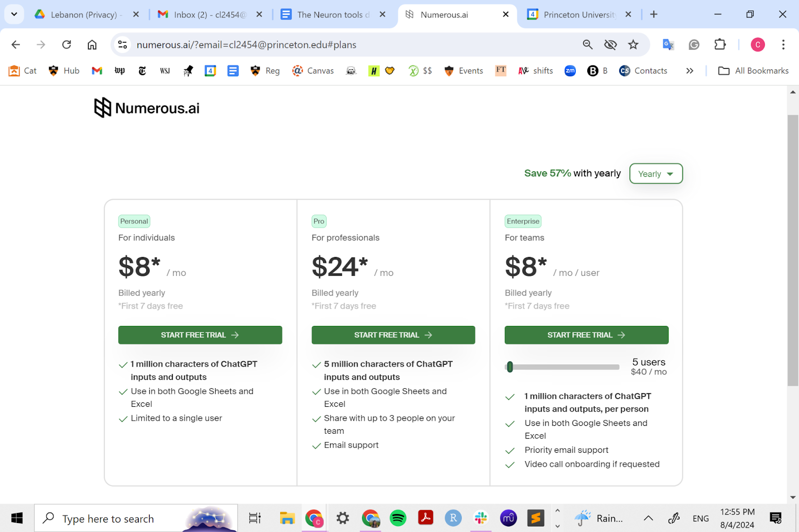
Task: Open File Explorer from the taskbar
Action: (x=287, y=519)
